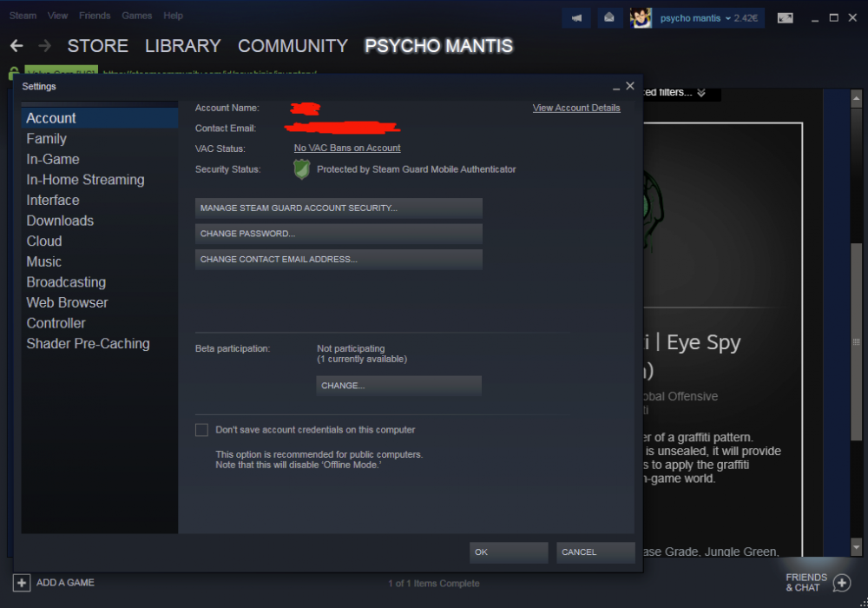Switch to Big Picture mode icon
The image size is (868, 608).
(785, 17)
